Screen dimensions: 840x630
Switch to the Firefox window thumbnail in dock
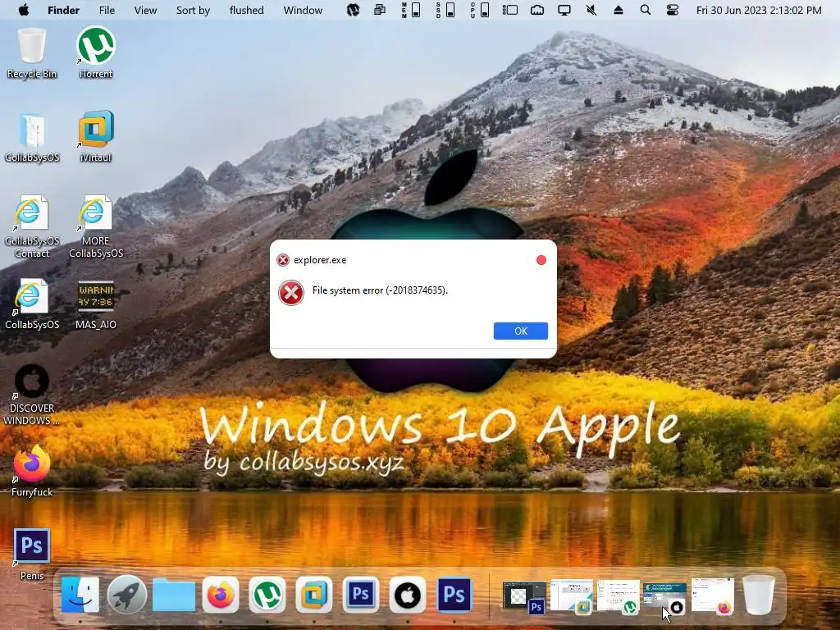pos(713,596)
